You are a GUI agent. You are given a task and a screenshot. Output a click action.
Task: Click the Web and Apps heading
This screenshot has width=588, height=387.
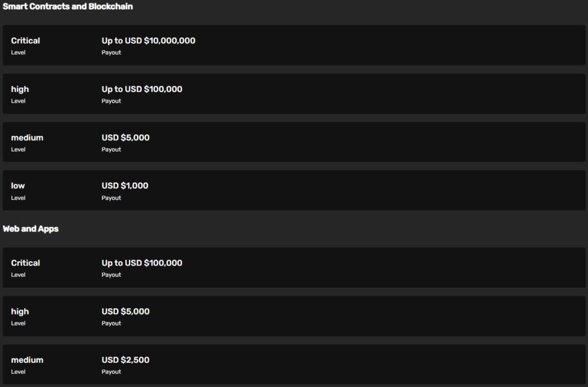coord(30,229)
